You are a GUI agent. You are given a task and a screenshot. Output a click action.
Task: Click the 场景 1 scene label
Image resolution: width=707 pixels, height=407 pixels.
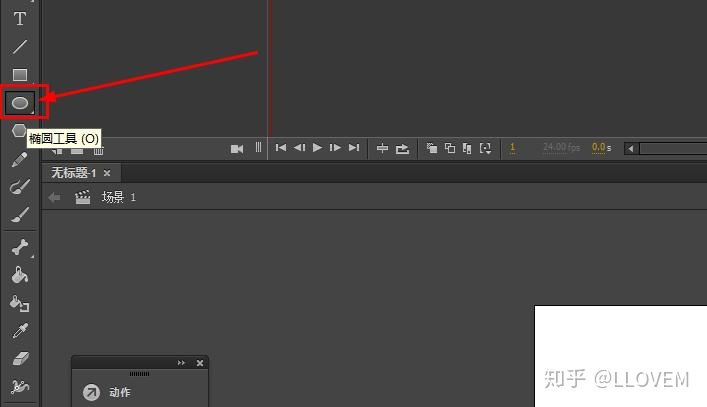119,197
